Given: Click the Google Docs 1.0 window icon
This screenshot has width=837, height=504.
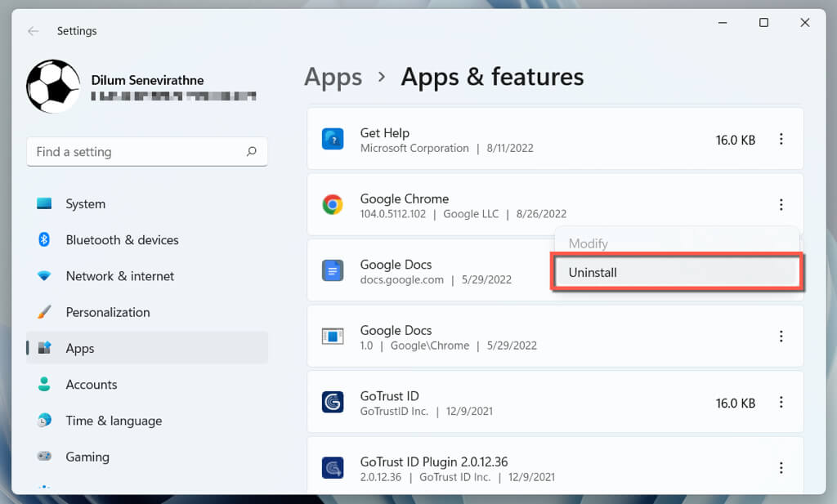Looking at the screenshot, I should (333, 337).
